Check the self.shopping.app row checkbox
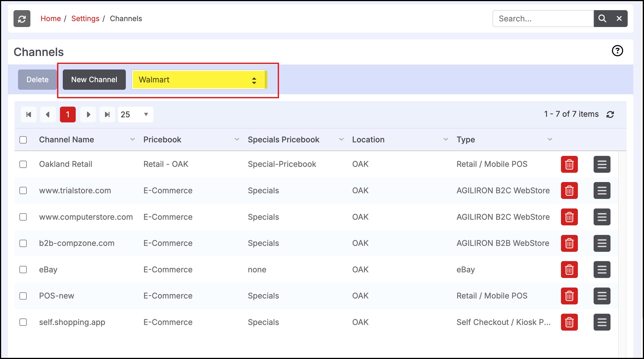This screenshot has height=359, width=644. point(23,322)
